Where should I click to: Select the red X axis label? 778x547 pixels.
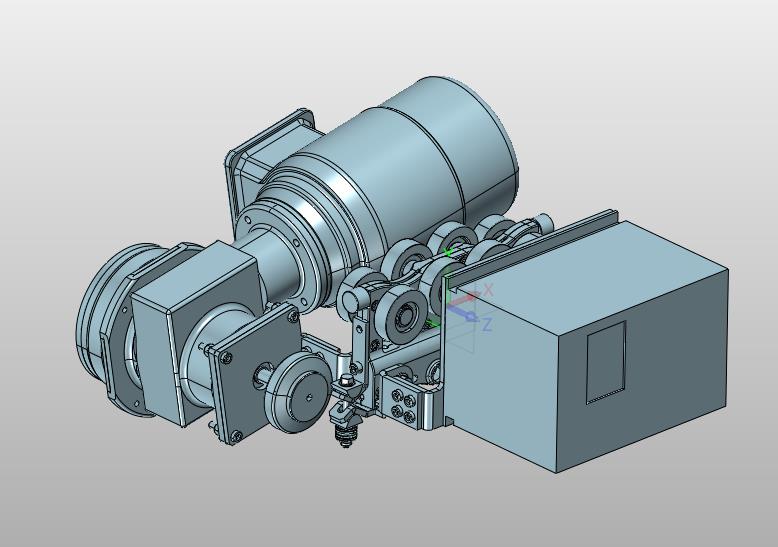tap(488, 290)
